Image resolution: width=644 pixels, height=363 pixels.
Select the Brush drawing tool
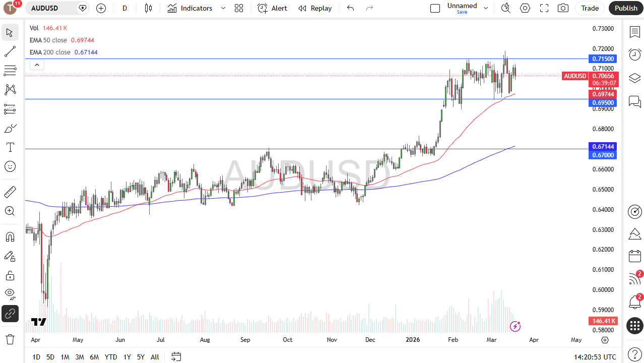point(10,128)
